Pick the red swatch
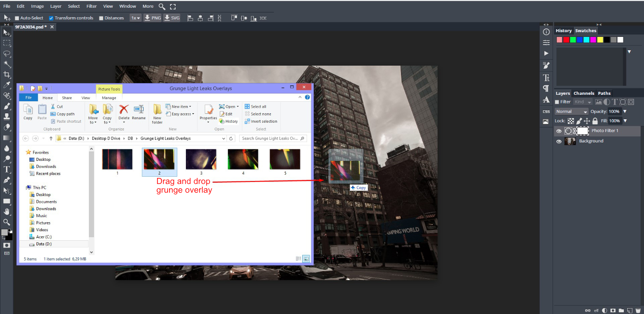 click(566, 40)
